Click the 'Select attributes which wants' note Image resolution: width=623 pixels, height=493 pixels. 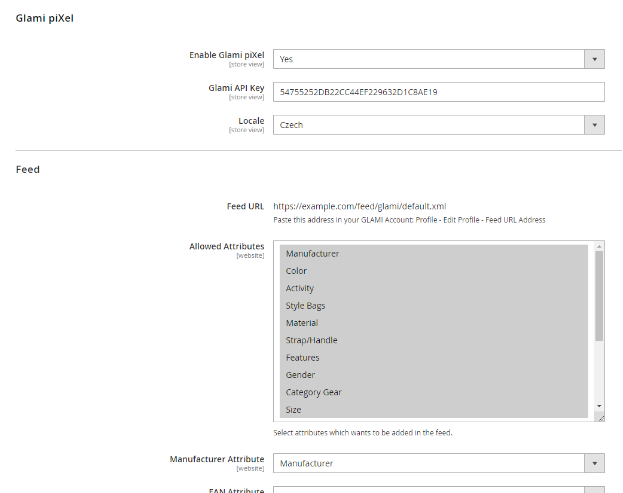click(363, 433)
